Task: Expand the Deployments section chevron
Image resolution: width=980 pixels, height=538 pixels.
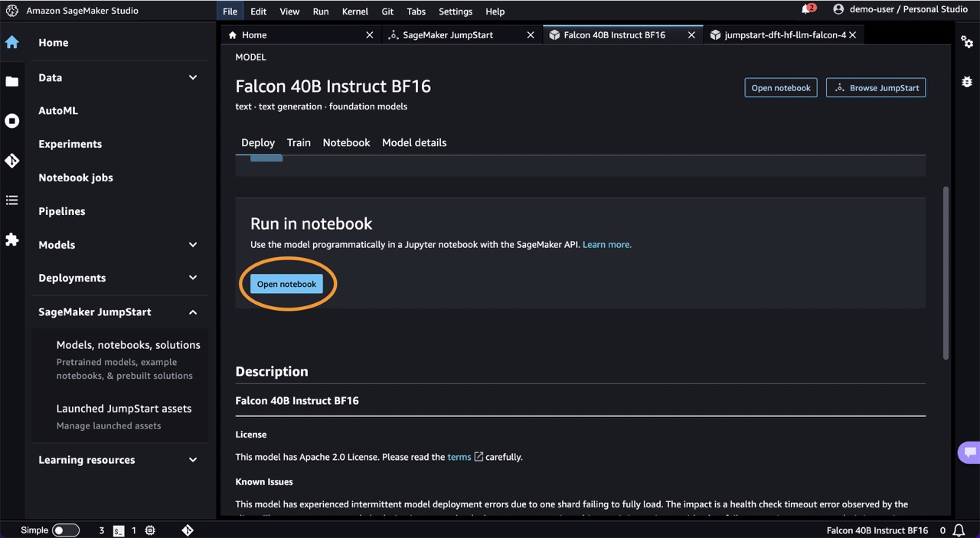Action: click(x=193, y=278)
